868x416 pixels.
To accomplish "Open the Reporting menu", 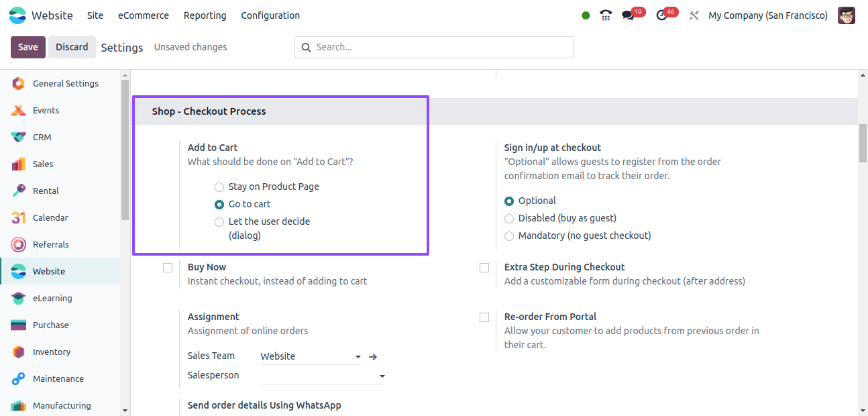I will point(205,15).
